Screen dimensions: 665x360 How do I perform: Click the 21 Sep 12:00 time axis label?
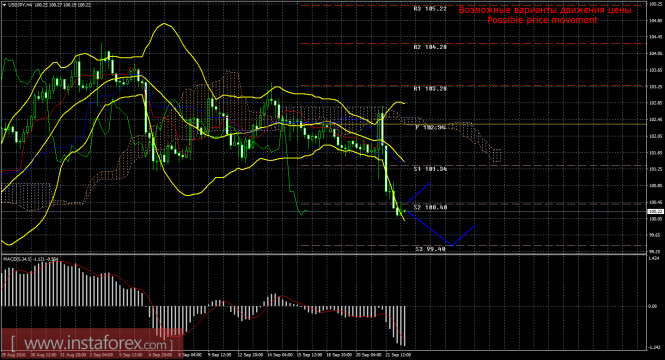point(399,355)
